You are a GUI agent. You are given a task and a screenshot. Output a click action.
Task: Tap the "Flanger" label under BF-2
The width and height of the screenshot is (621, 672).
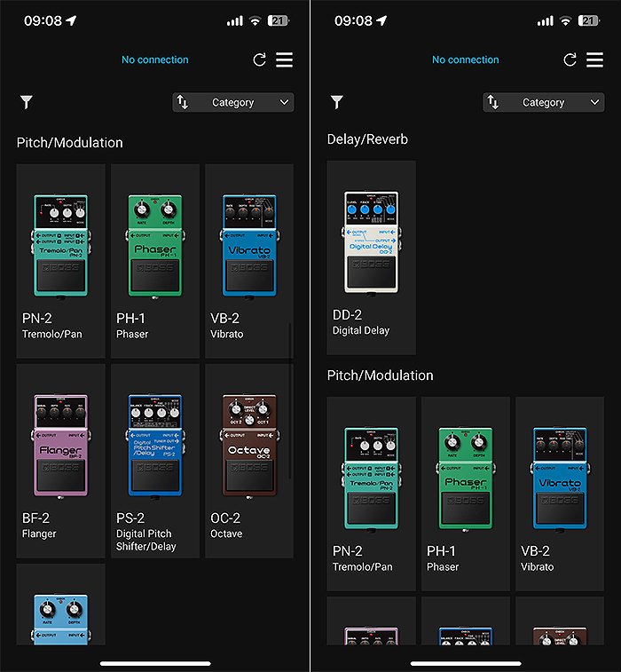(39, 534)
